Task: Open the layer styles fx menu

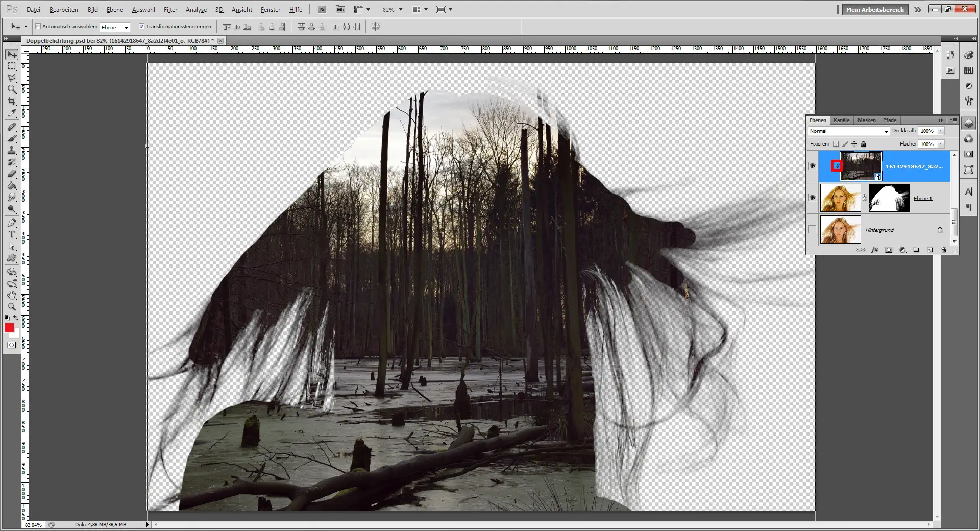Action: tap(875, 250)
